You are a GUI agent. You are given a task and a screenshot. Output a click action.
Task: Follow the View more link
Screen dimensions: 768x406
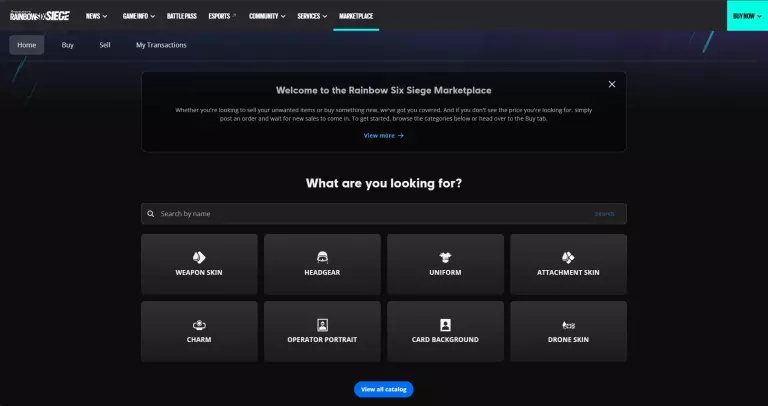pos(384,136)
